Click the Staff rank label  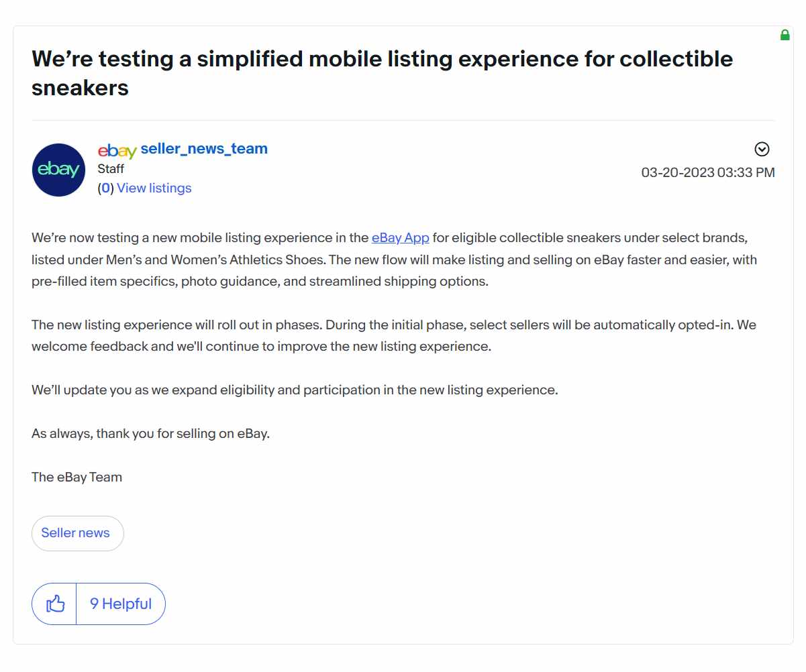[111, 169]
